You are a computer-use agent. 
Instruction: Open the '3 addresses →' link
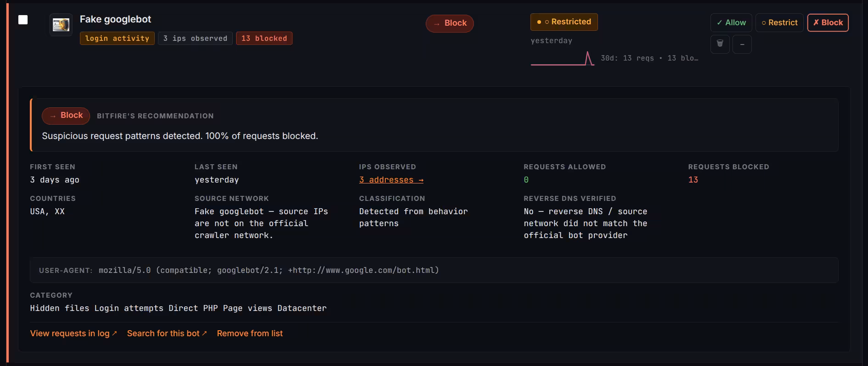(391, 180)
